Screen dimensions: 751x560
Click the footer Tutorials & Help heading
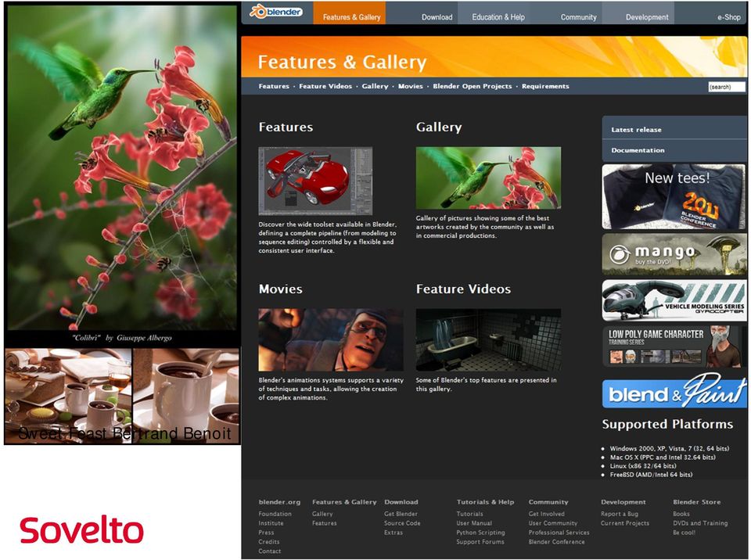pos(485,502)
